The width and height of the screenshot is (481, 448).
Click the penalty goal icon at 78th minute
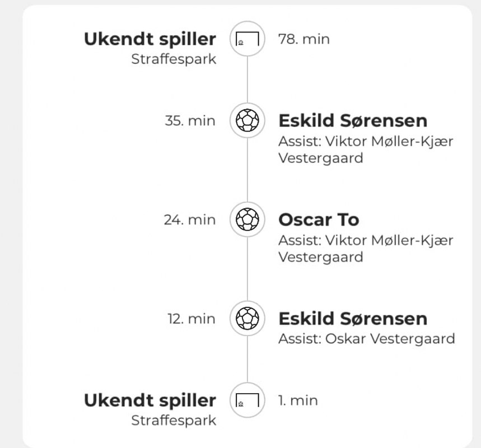coord(247,39)
